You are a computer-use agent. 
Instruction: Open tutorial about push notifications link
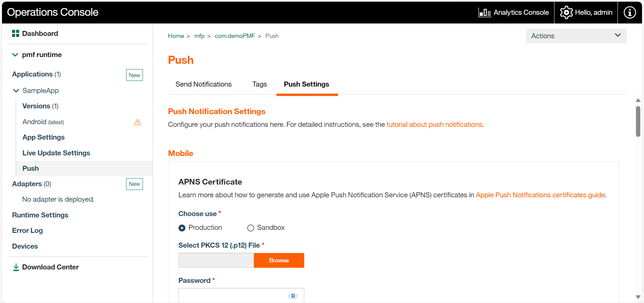click(434, 124)
